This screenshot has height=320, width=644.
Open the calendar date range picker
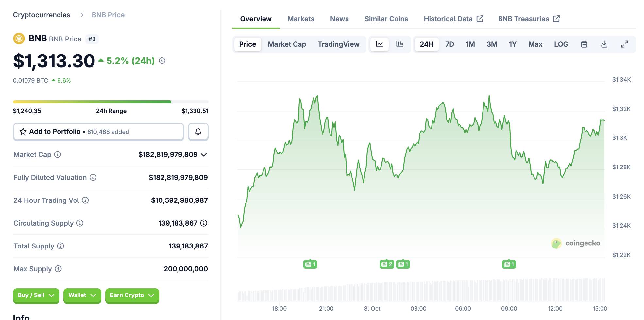(584, 44)
